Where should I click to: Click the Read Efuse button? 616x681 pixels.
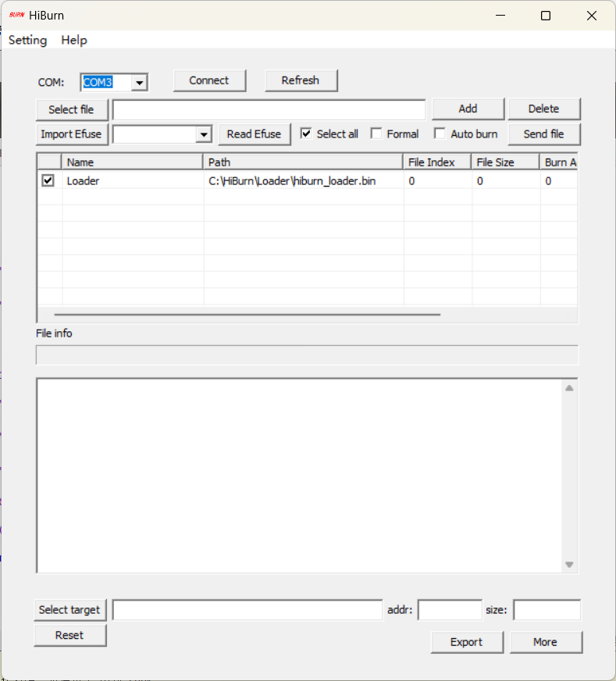[x=255, y=134]
